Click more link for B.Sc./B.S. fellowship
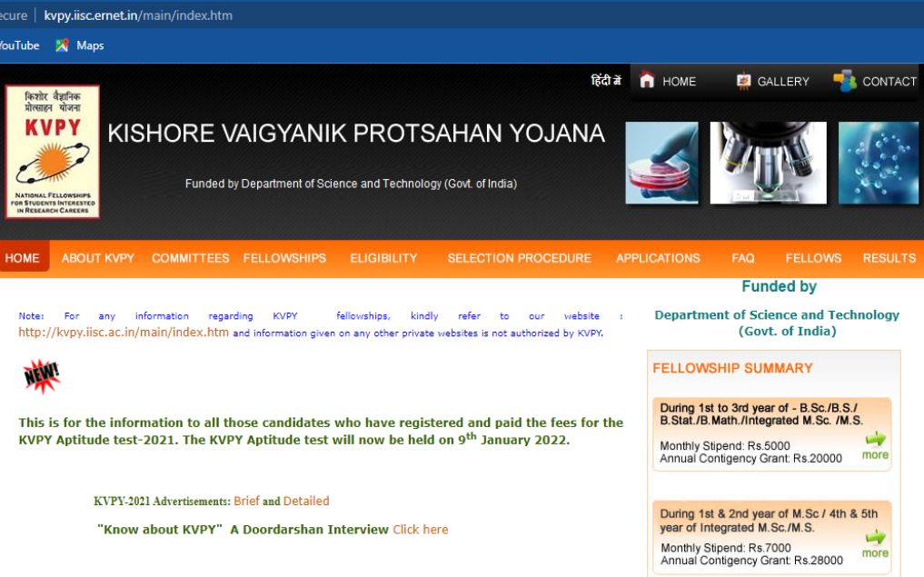Image resolution: width=924 pixels, height=577 pixels. (875, 455)
